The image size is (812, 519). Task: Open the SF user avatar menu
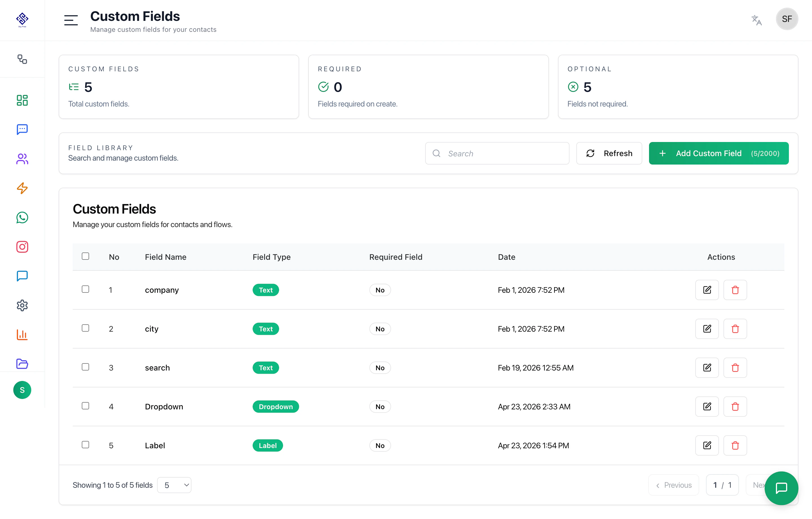[x=787, y=19]
